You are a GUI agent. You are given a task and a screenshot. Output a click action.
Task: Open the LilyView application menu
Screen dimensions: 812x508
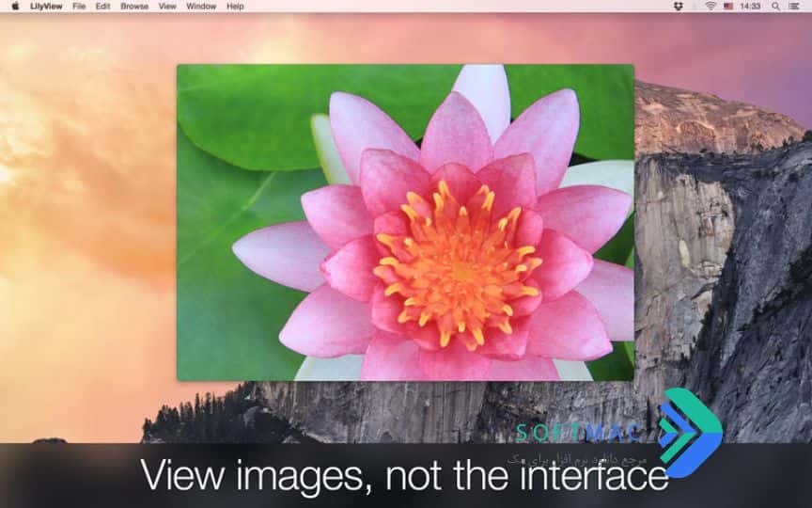point(46,7)
